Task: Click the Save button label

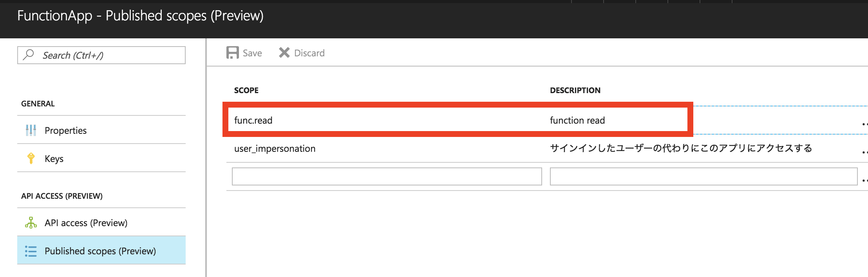Action: 252,53
